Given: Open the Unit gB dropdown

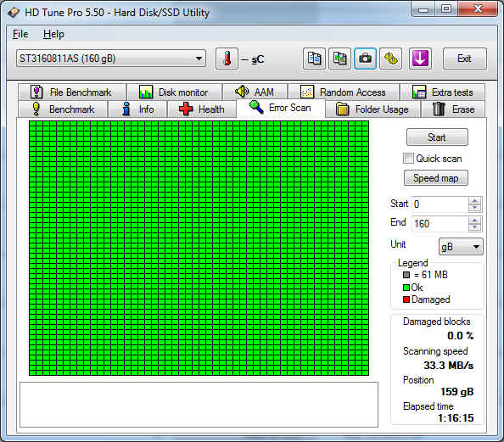Looking at the screenshot, I should 461,247.
